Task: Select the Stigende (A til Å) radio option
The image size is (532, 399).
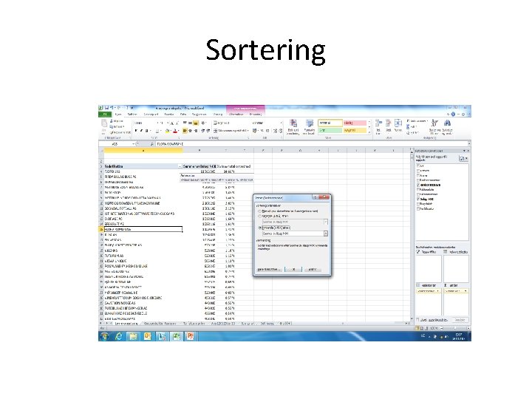Action: click(x=260, y=216)
